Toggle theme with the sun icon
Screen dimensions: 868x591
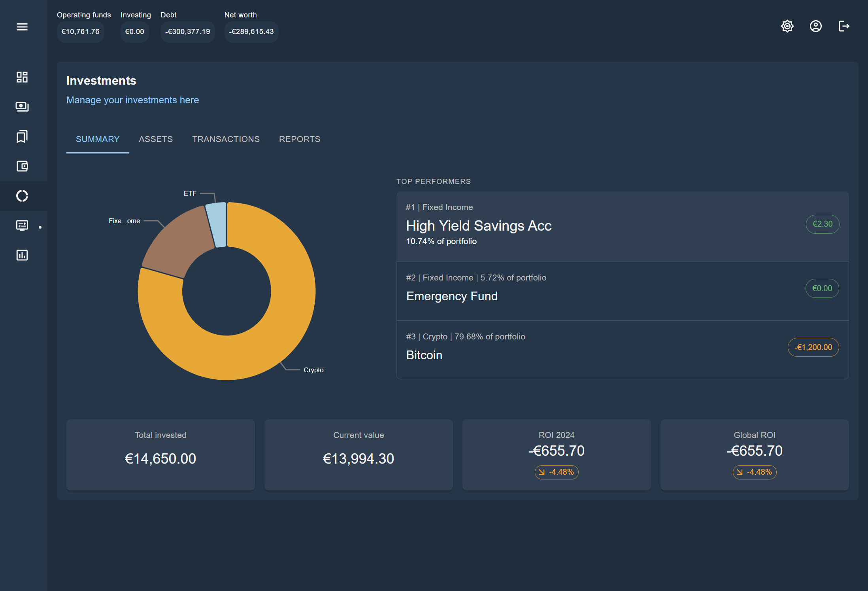coord(787,26)
